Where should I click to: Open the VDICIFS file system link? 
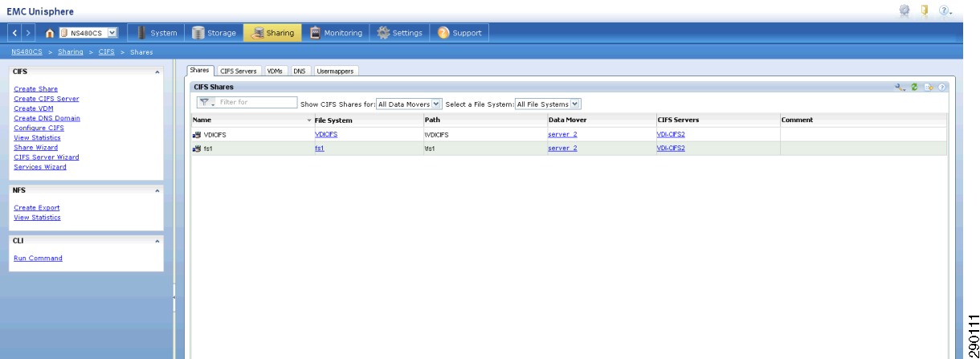pyautogui.click(x=326, y=134)
